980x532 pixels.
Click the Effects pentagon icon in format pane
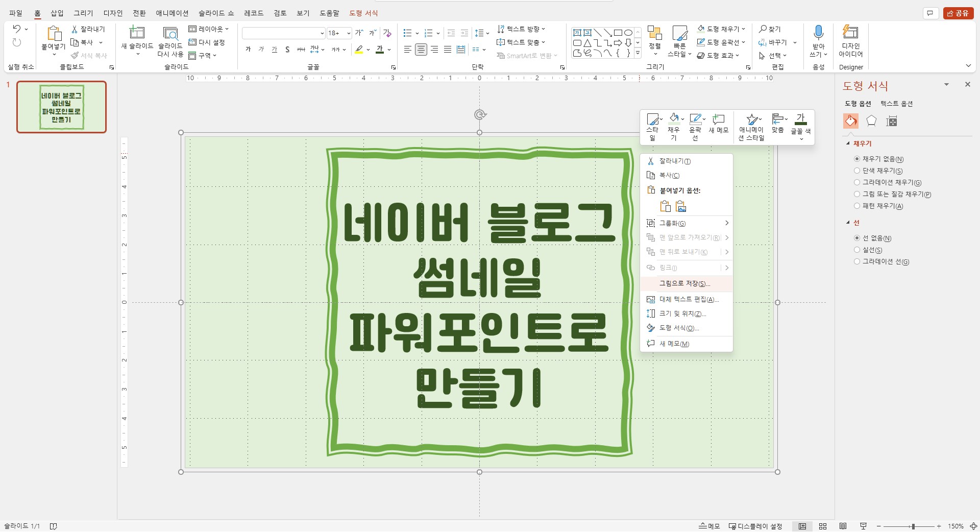(871, 121)
